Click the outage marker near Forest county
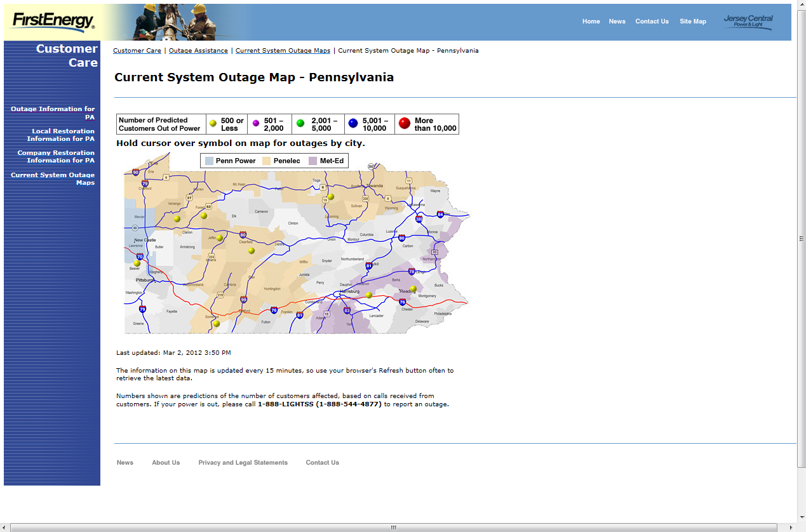 [x=204, y=216]
